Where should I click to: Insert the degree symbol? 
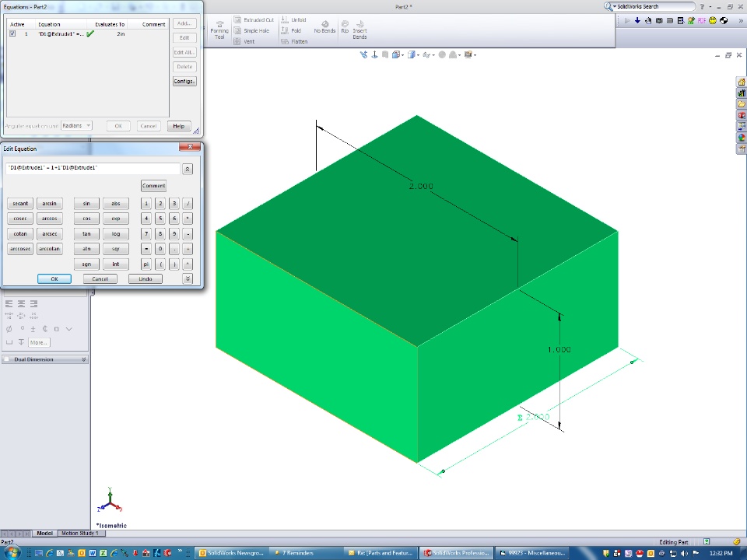coord(22,328)
